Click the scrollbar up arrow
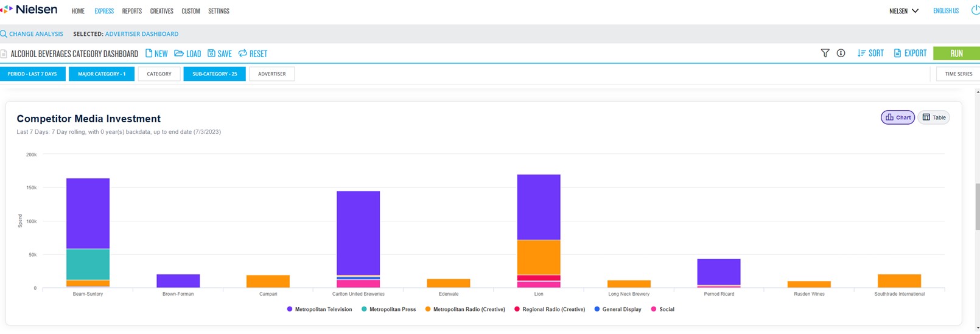Screen dimensions: 980x334 [978, 92]
